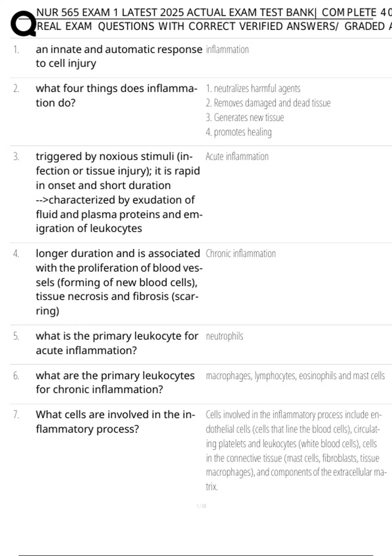Select answer '4. promotes healing'

tap(238, 132)
